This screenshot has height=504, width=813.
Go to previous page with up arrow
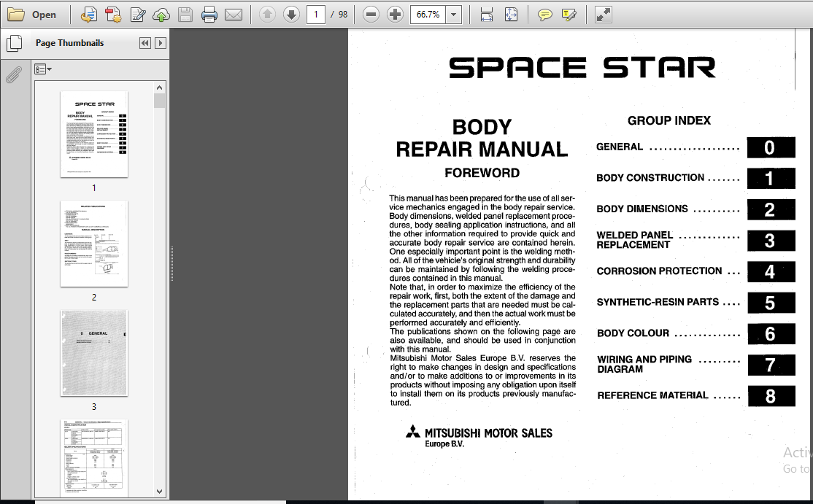pyautogui.click(x=268, y=15)
